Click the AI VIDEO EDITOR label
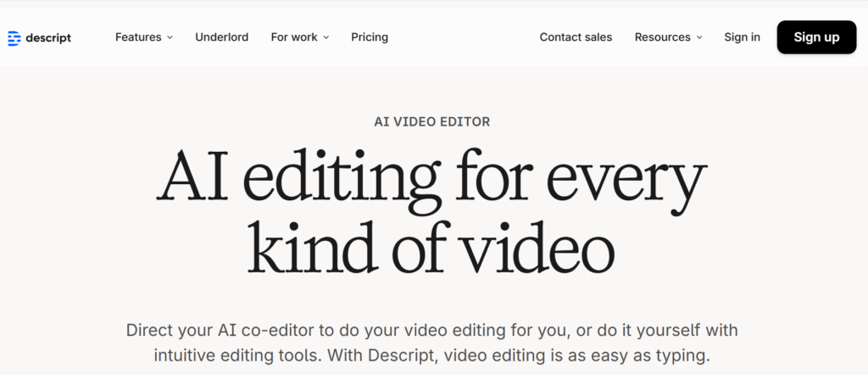Image resolution: width=868 pixels, height=375 pixels. tap(432, 122)
